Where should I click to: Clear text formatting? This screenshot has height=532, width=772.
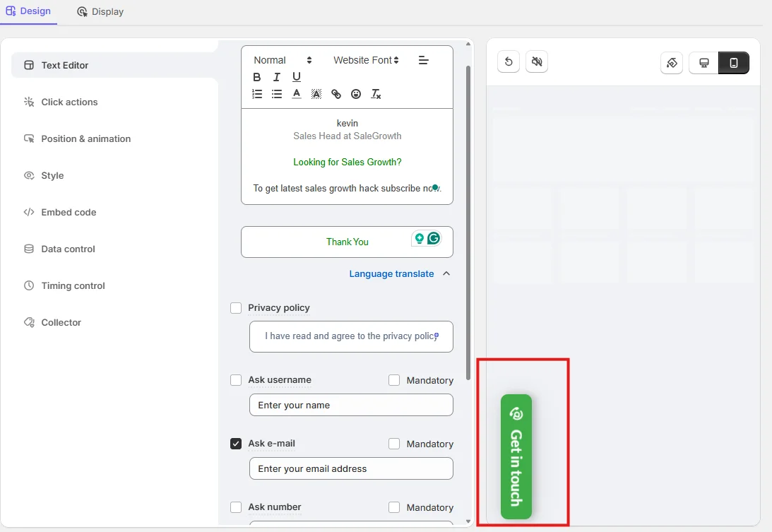pos(376,94)
